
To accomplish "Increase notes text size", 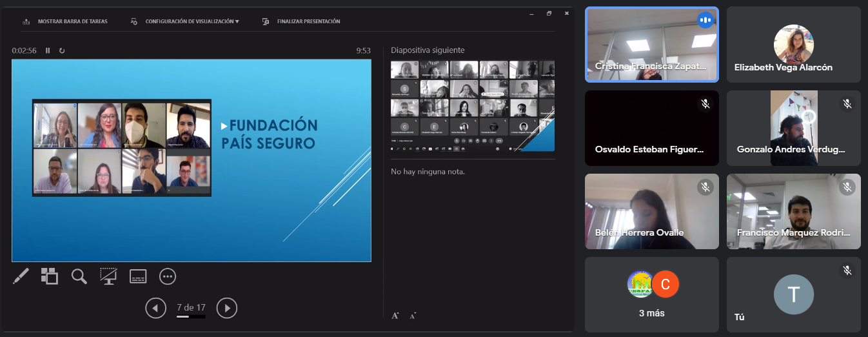I will point(395,316).
